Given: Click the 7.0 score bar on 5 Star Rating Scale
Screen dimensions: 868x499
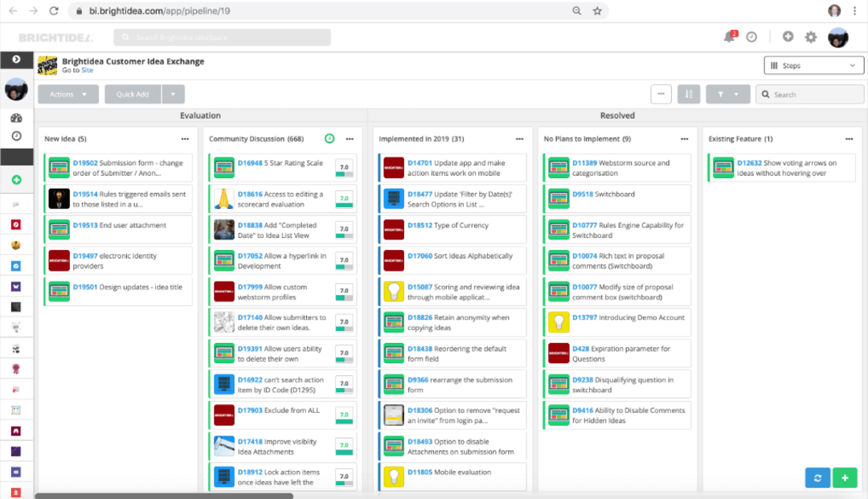Looking at the screenshot, I should click(x=343, y=167).
